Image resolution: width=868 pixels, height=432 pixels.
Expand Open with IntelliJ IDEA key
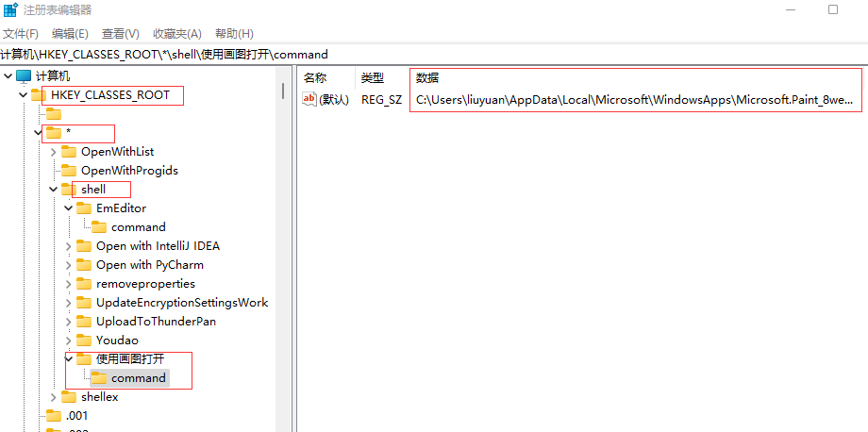(x=68, y=245)
